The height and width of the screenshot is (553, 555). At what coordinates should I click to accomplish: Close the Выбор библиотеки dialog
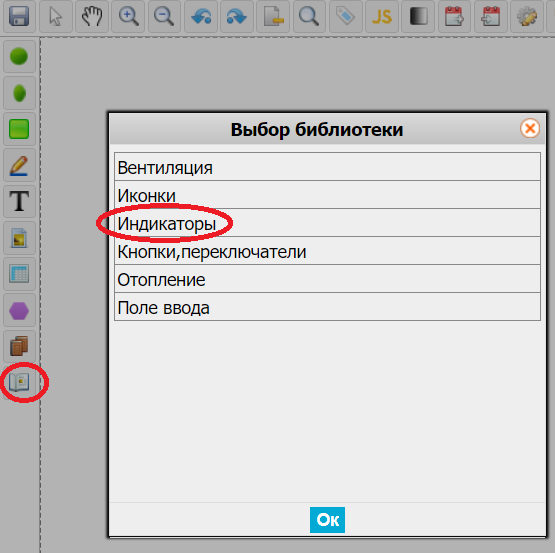tap(530, 128)
